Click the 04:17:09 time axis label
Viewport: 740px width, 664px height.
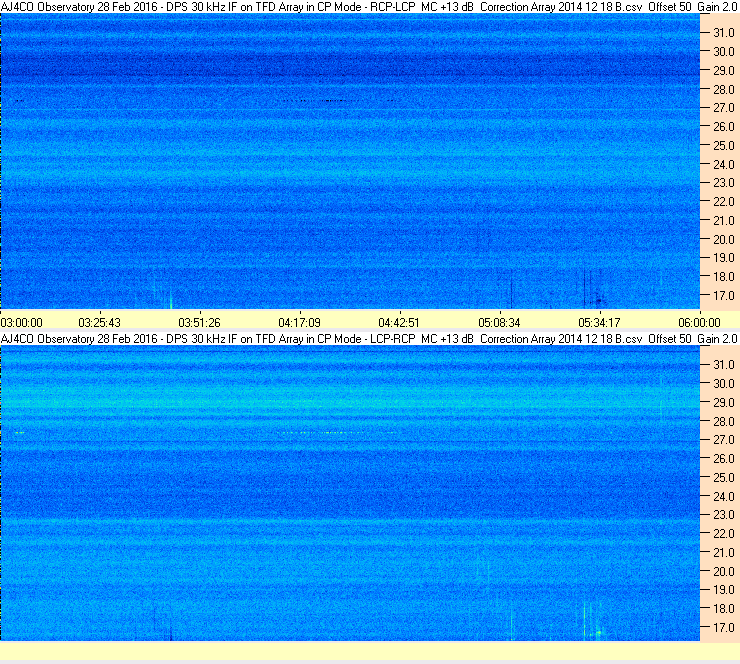click(x=300, y=323)
